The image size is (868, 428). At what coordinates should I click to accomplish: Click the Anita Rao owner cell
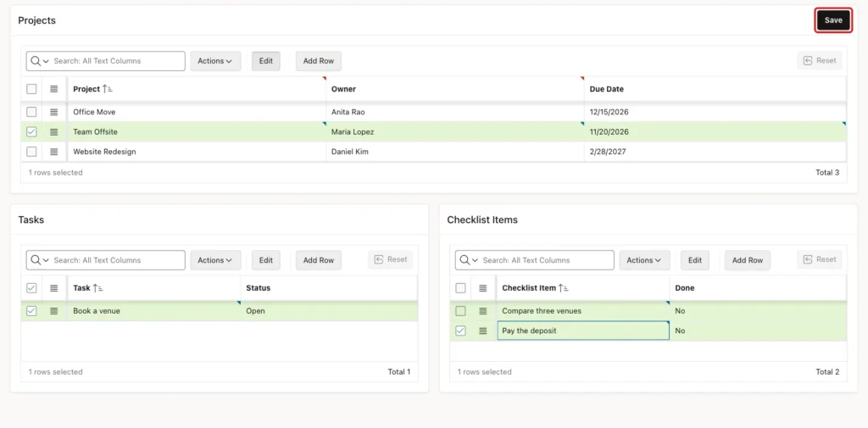[x=455, y=112]
